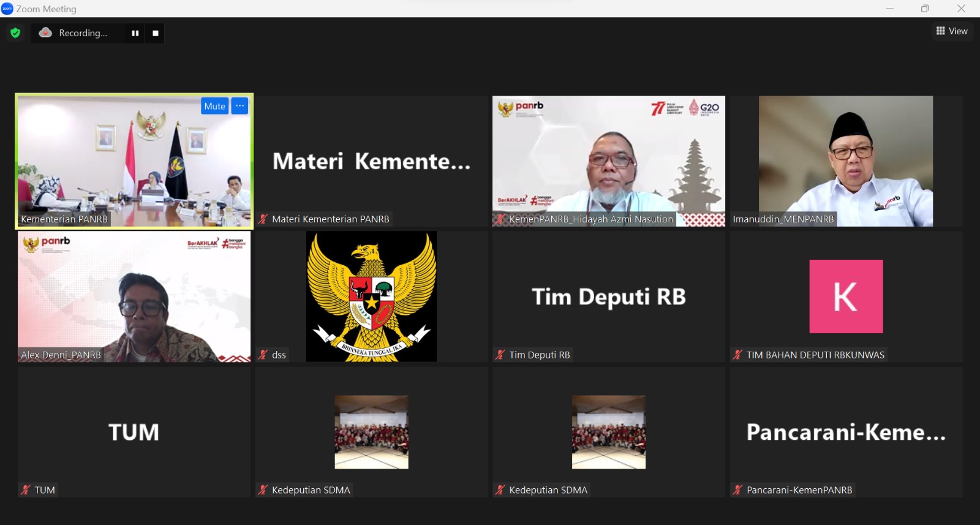Screen dimensions: 980x525
Task: Stop the recording
Action: click(x=155, y=33)
